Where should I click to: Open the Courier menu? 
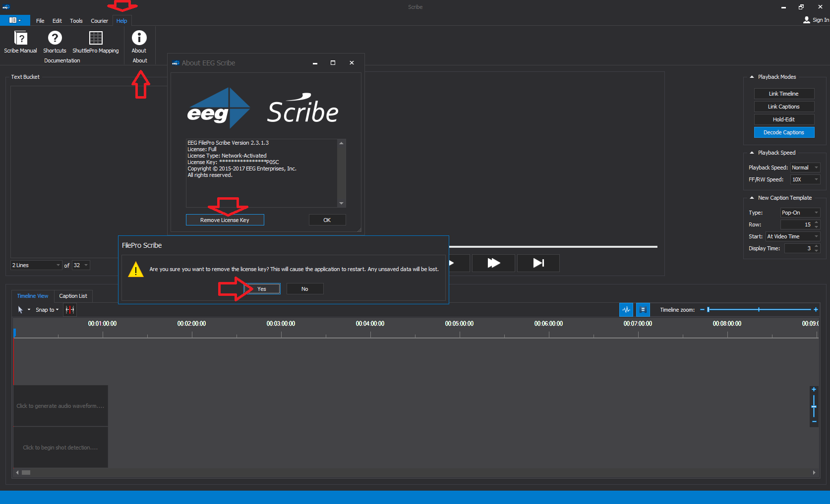click(99, 21)
